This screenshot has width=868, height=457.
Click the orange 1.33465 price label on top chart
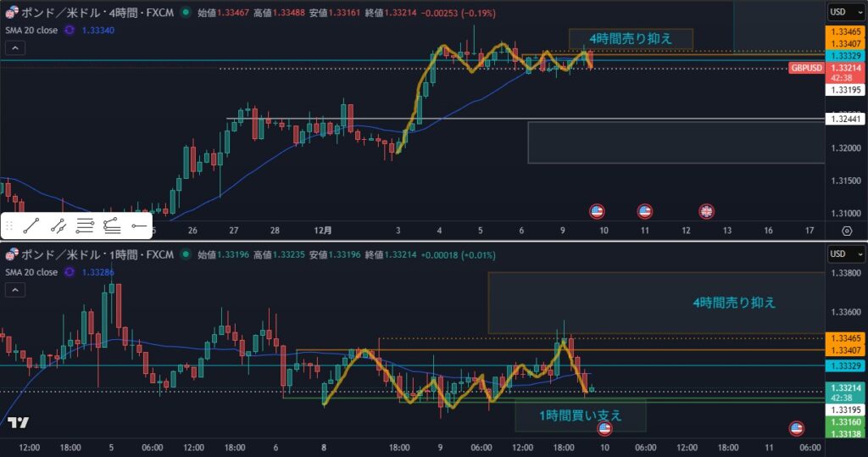[844, 31]
